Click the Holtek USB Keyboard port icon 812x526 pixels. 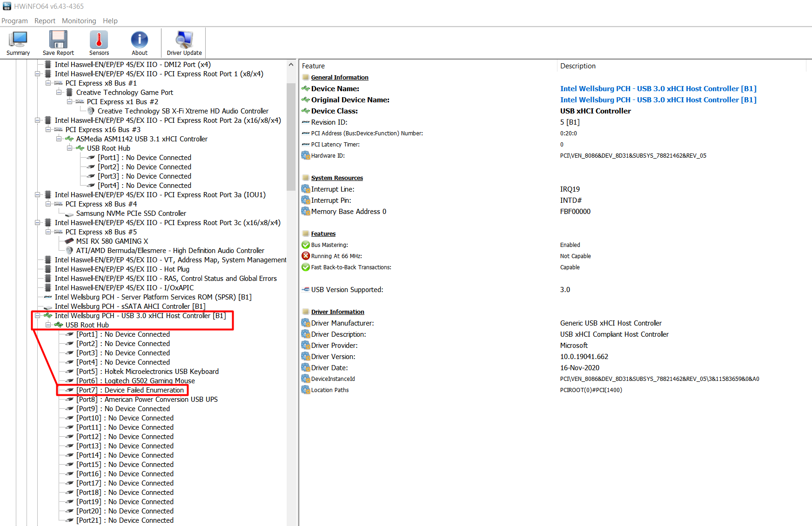(x=69, y=371)
